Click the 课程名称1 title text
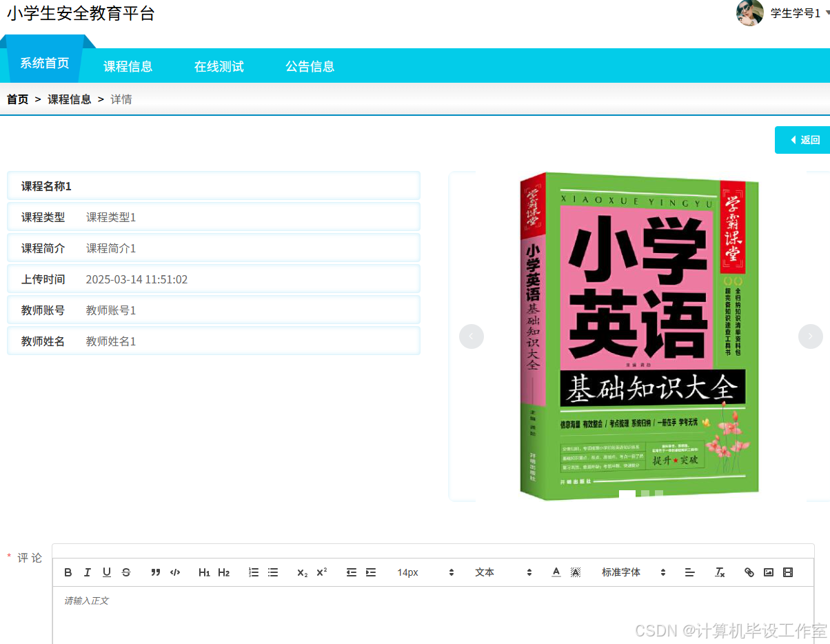Image resolution: width=830 pixels, height=644 pixels. 46,186
